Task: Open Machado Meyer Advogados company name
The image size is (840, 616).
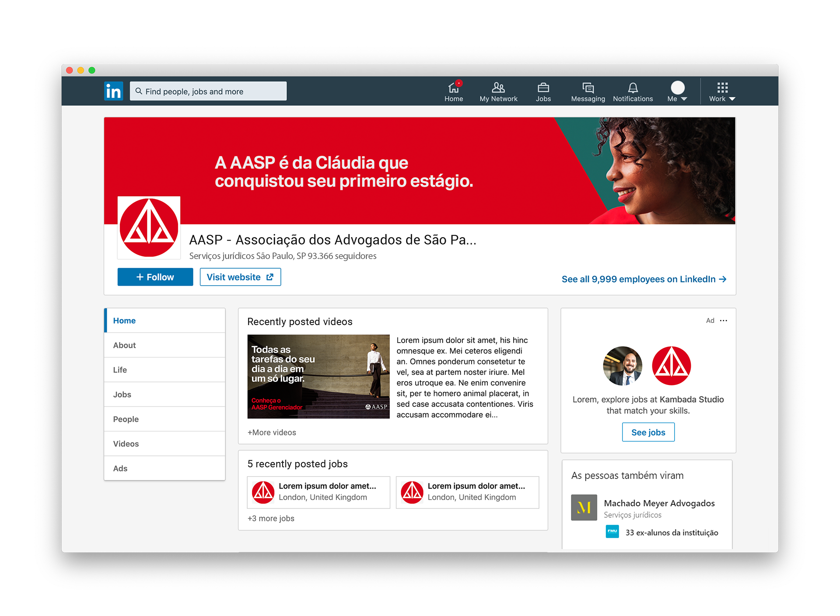Action: (x=659, y=503)
